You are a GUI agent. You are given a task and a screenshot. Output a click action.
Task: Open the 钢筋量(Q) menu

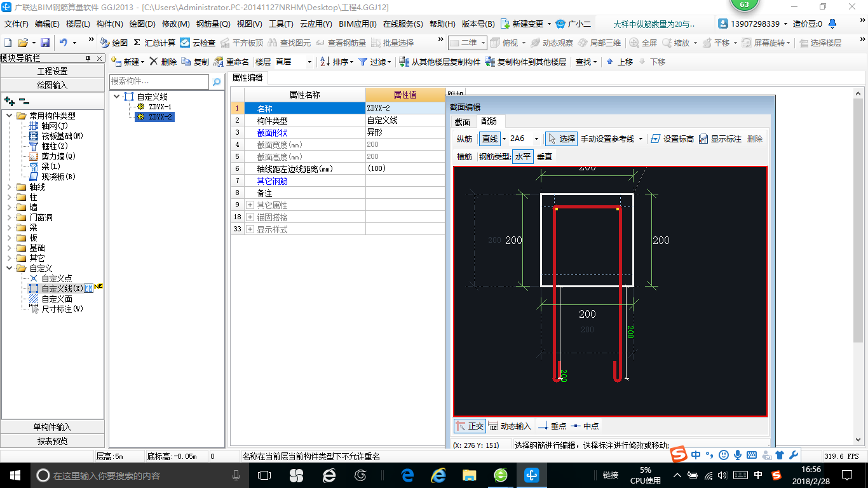click(213, 24)
